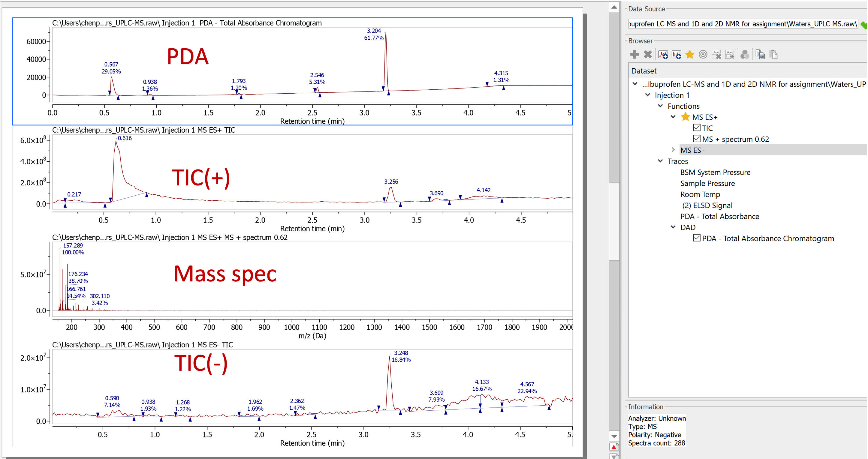Click the Spectra count: 288 information text
The height and width of the screenshot is (459, 868).
(x=656, y=443)
